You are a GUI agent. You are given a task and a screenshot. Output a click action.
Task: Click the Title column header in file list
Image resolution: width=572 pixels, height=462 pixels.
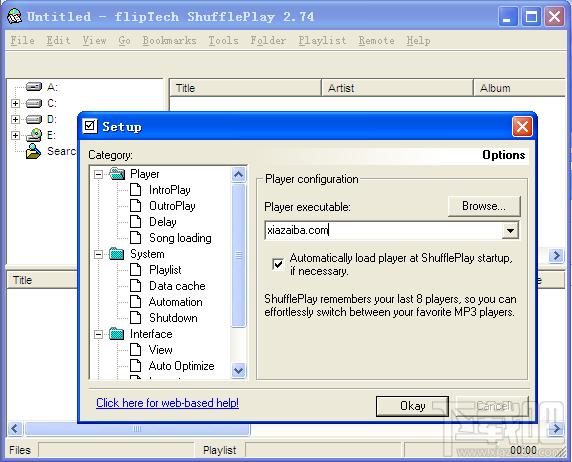pos(246,88)
